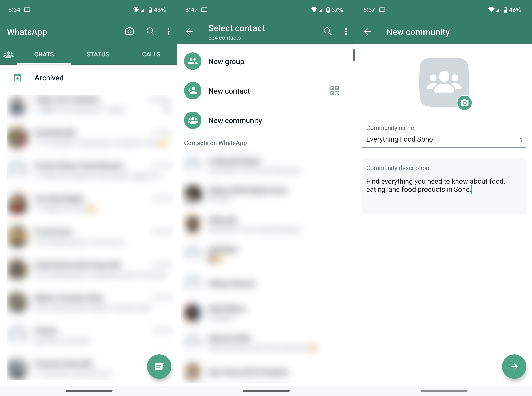Screen dimensions: 532x396
Task: Tap the New contact icon
Action: (x=192, y=91)
